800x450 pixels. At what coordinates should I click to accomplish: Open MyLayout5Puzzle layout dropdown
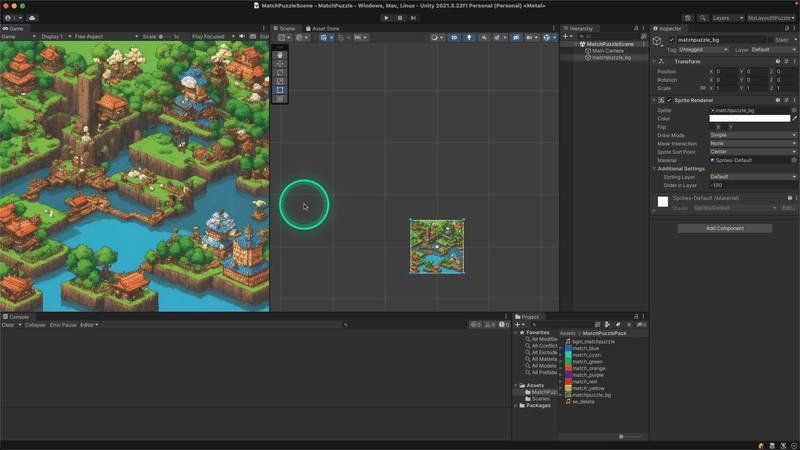pyautogui.click(x=771, y=18)
